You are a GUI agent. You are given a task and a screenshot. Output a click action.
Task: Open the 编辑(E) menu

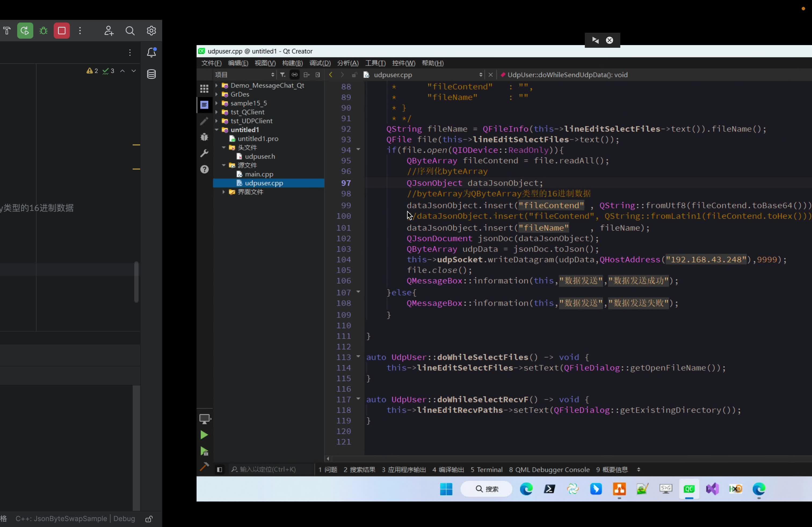point(238,63)
